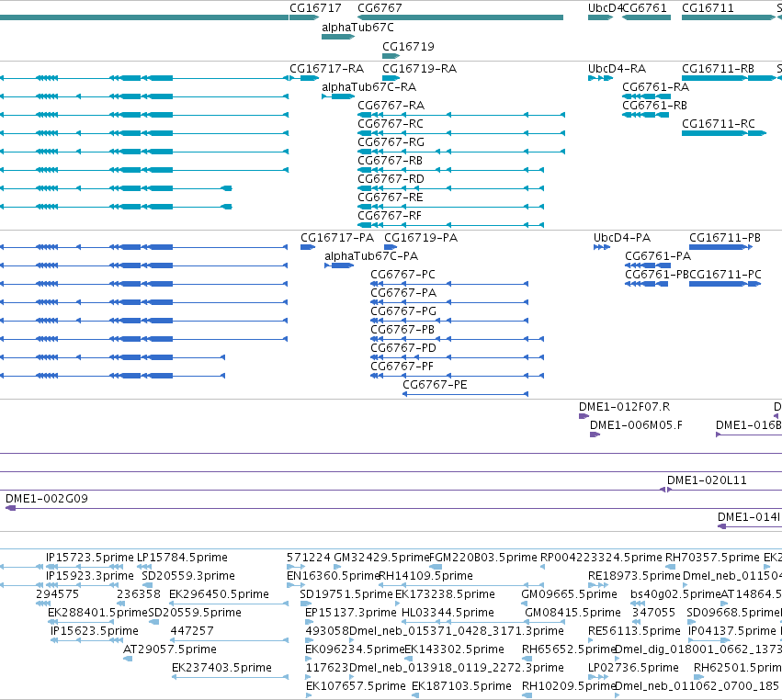The width and height of the screenshot is (782, 700).
Task: Select the CG6767-PC protein label
Action: 403,275
